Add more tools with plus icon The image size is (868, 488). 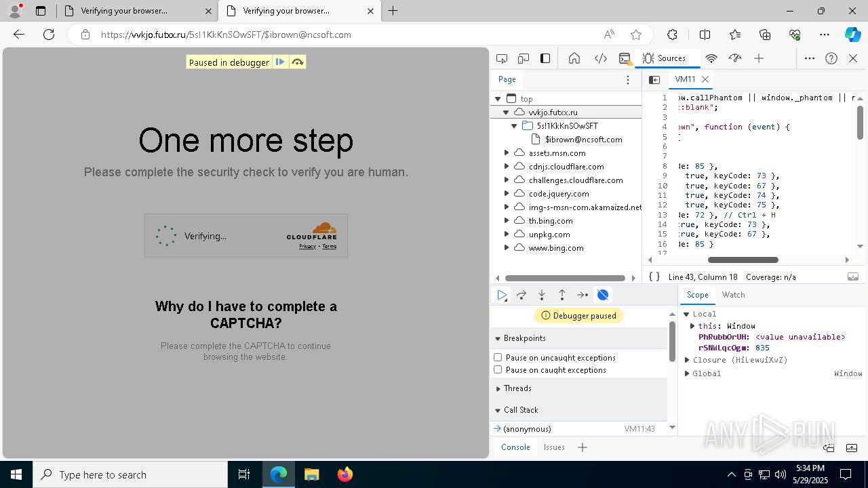click(759, 58)
